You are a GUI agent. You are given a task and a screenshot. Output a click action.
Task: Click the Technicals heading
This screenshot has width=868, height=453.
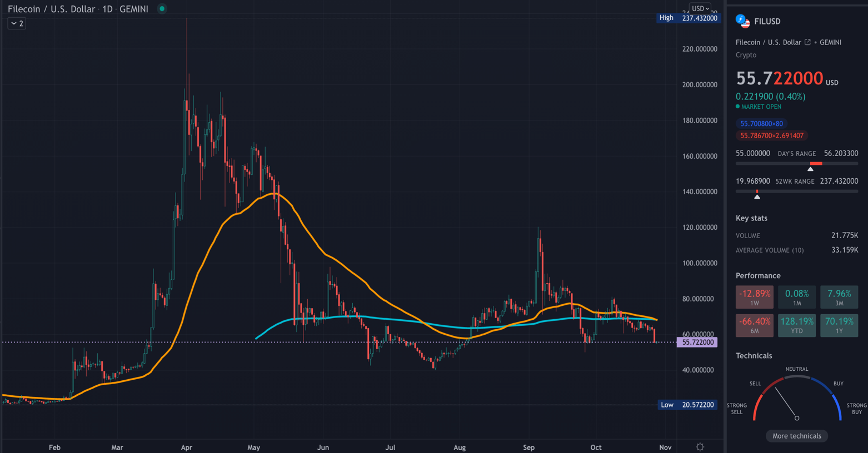tap(754, 356)
